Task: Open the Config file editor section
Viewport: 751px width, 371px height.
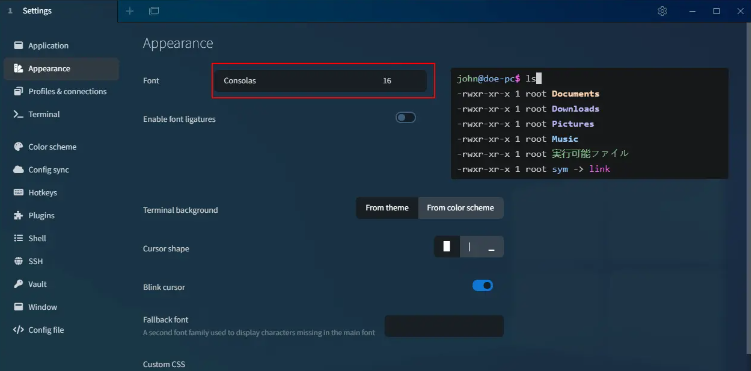Action: [x=61, y=330]
